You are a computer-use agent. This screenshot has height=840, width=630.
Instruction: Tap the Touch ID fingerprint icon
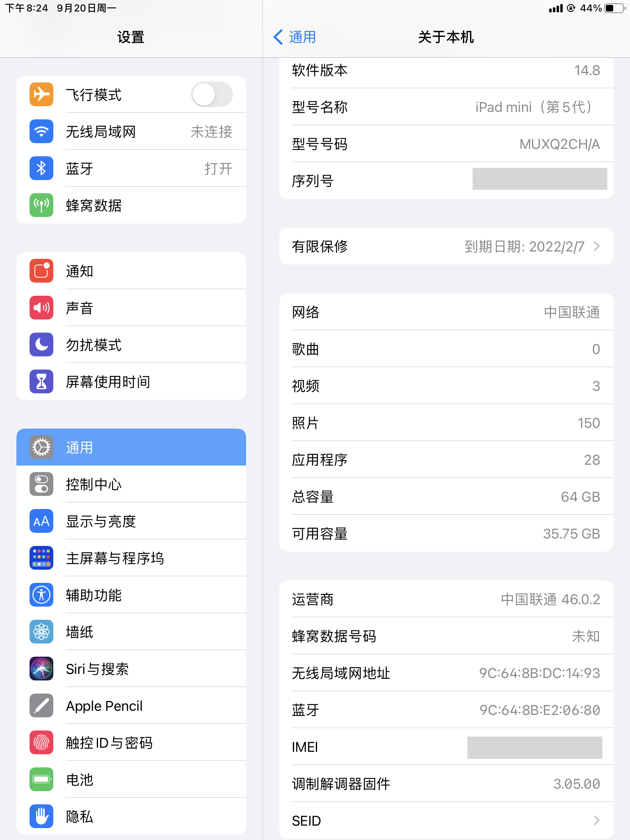click(41, 742)
